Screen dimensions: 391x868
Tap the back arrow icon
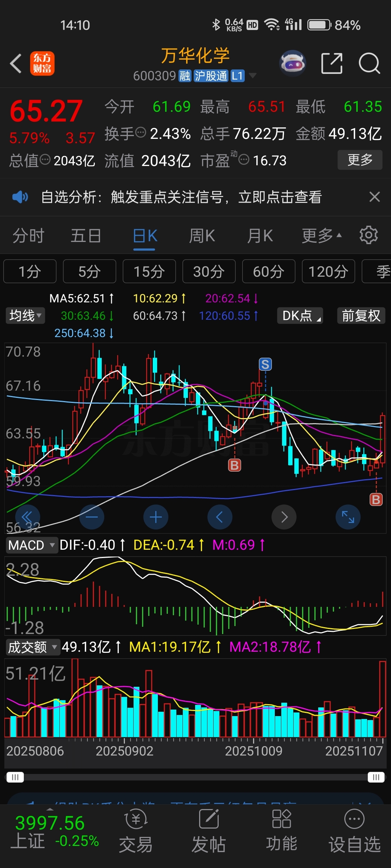(x=16, y=64)
